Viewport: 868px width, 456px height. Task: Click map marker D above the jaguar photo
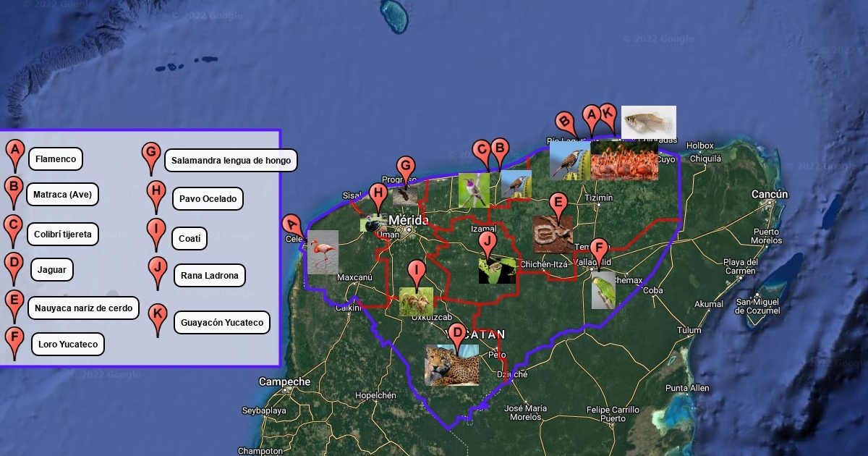456,335
